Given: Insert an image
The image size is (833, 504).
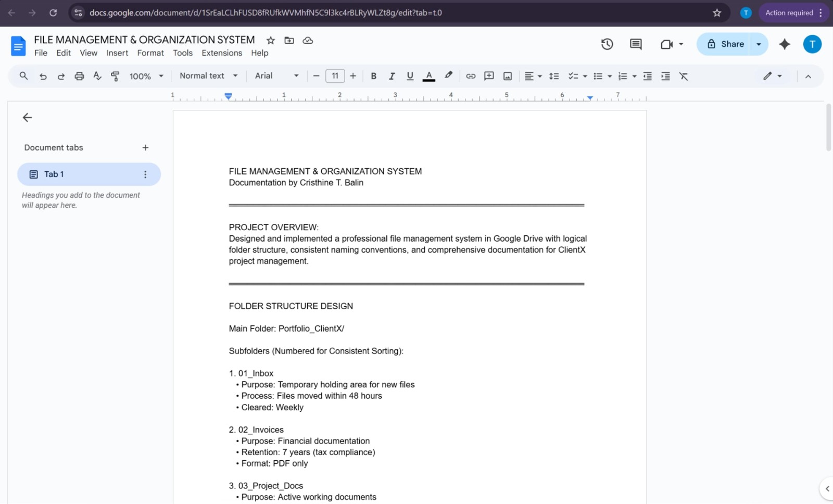Looking at the screenshot, I should (508, 76).
